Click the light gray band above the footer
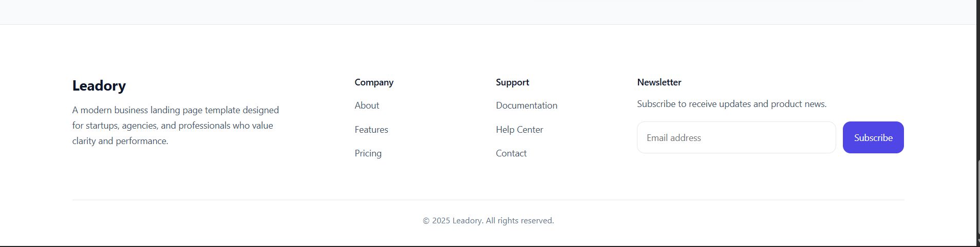The image size is (980, 247). (488, 11)
